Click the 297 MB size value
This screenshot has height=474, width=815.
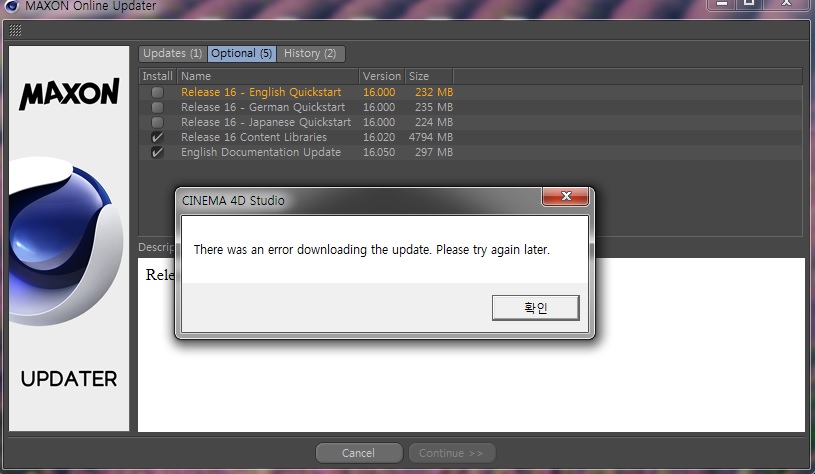click(x=434, y=153)
